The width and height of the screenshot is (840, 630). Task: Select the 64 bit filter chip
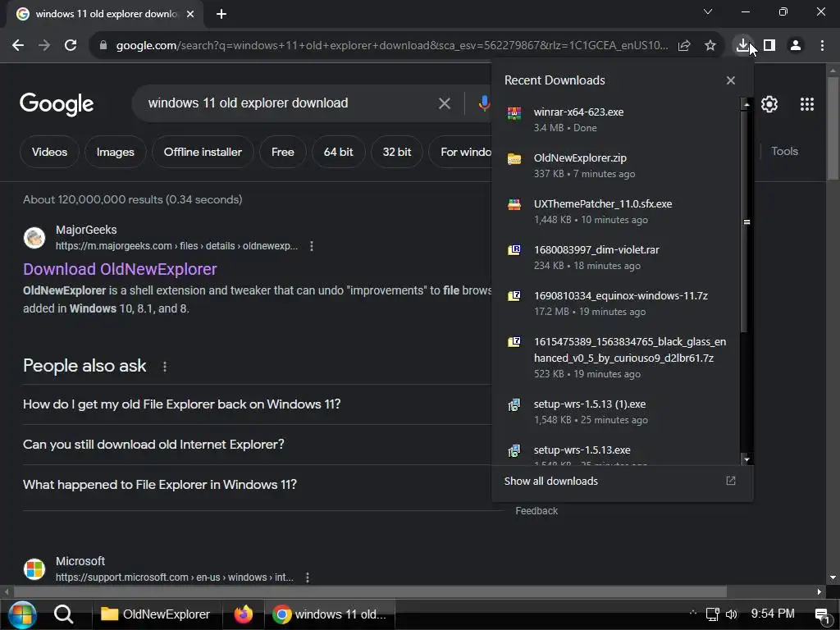(x=338, y=152)
